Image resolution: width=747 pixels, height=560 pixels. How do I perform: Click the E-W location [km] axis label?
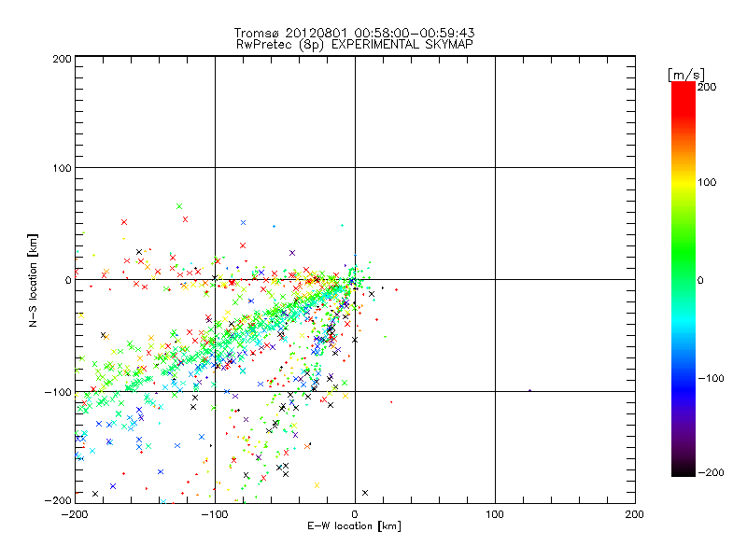(354, 525)
